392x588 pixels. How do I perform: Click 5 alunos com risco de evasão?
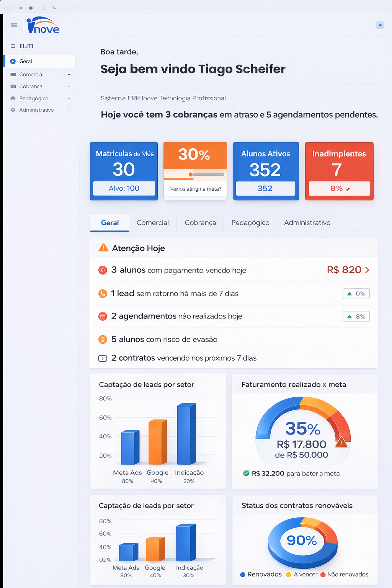point(164,340)
